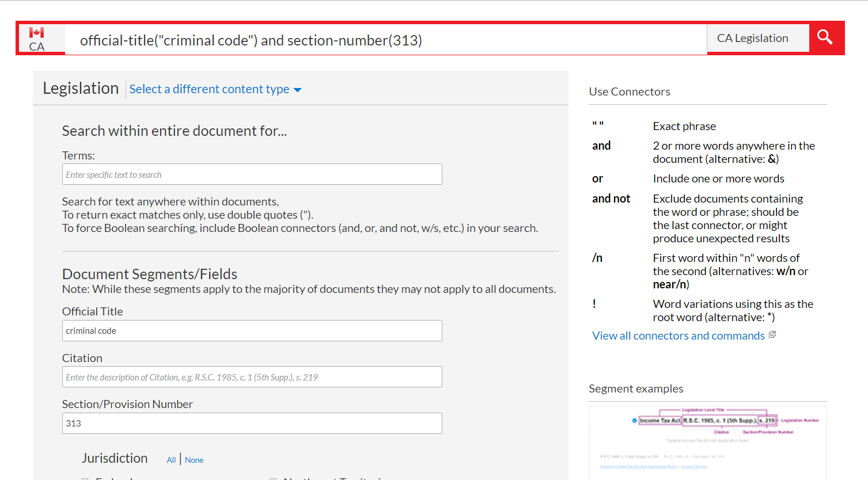Click None to clear jurisdictions
Image resolution: width=868 pixels, height=480 pixels.
[194, 460]
